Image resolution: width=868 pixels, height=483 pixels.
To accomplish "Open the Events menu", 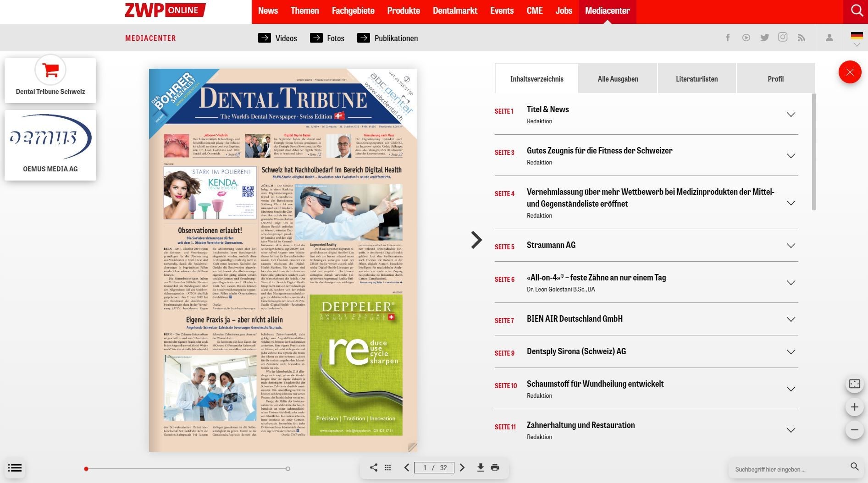I will pos(502,11).
